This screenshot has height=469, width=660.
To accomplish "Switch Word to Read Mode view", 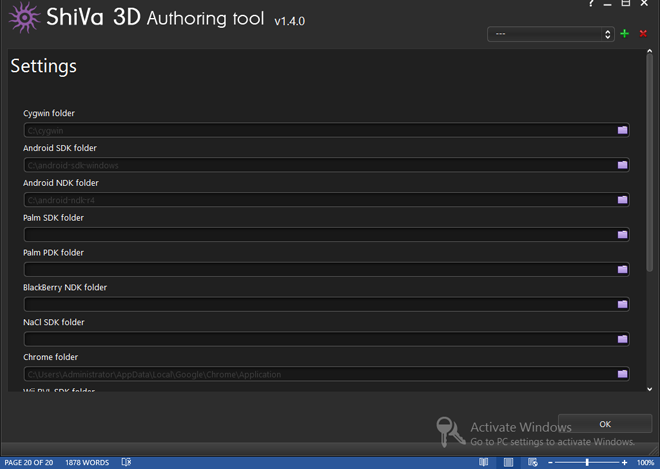I will (484, 462).
